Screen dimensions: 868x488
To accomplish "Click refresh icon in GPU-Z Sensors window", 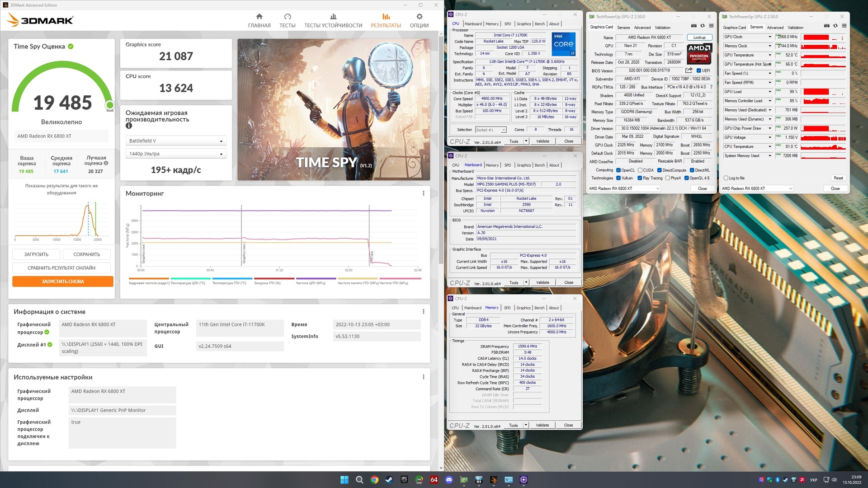I will coord(835,26).
